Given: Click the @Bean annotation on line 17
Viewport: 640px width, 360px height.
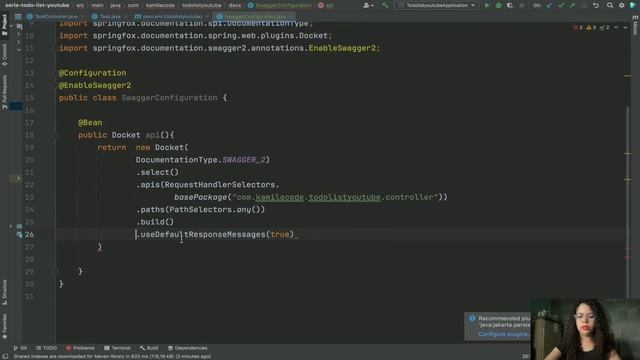Looking at the screenshot, I should [x=90, y=122].
